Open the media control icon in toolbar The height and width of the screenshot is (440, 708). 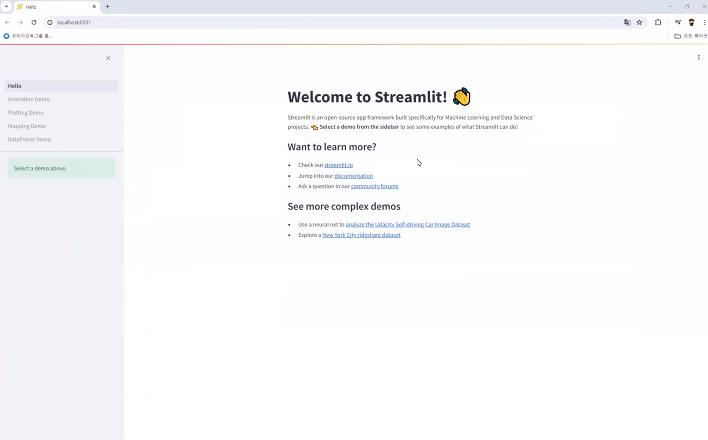[x=678, y=22]
